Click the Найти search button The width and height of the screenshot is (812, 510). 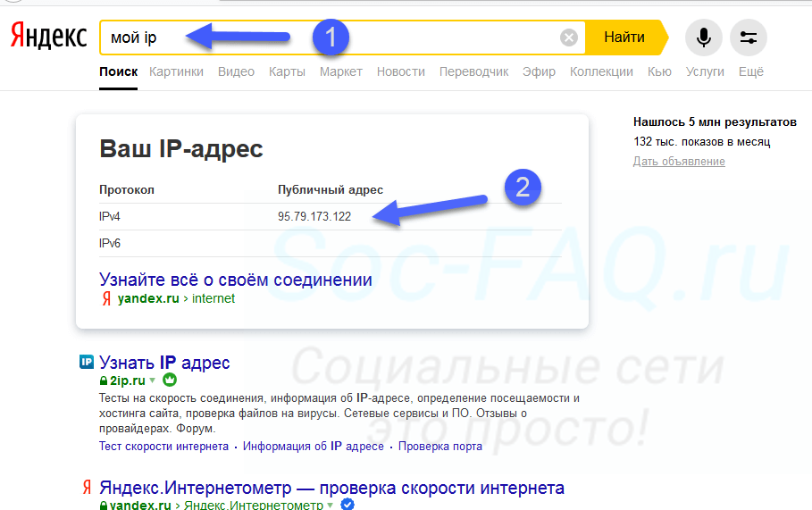click(624, 38)
